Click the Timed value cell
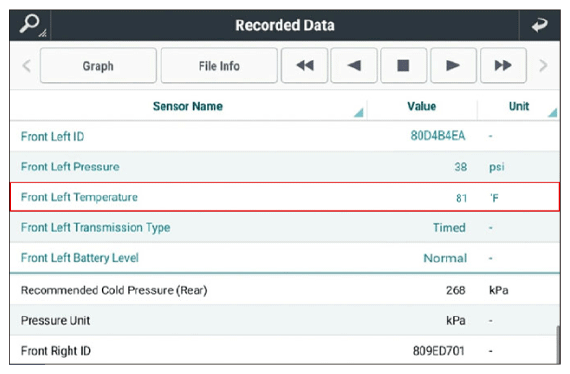 tap(449, 228)
